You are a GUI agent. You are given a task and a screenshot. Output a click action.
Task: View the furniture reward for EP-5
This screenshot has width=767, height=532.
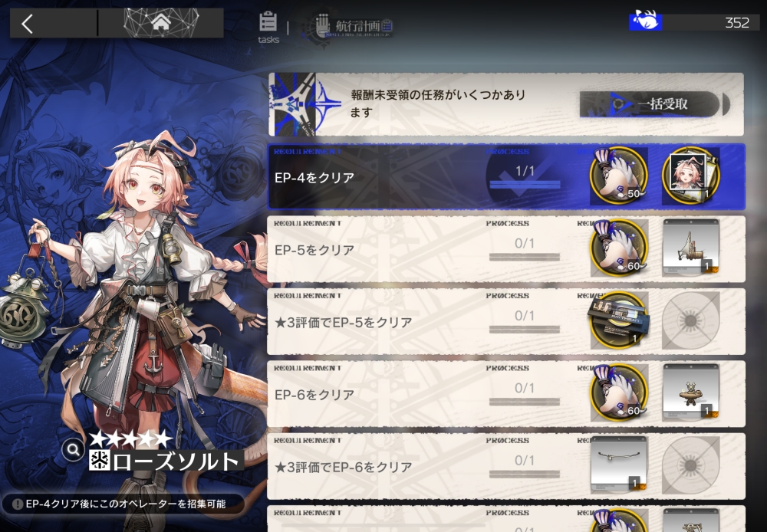(x=690, y=248)
